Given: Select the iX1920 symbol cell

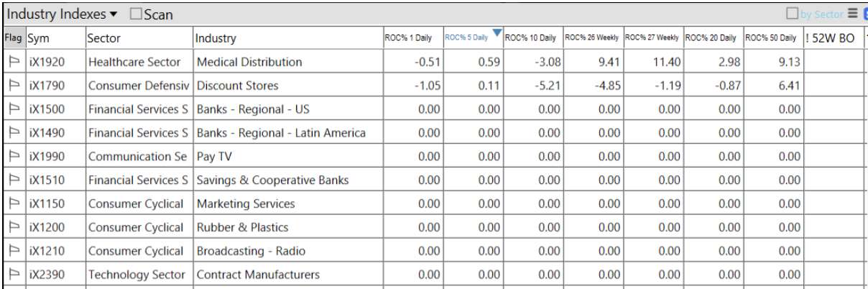Looking at the screenshot, I should click(x=47, y=62).
